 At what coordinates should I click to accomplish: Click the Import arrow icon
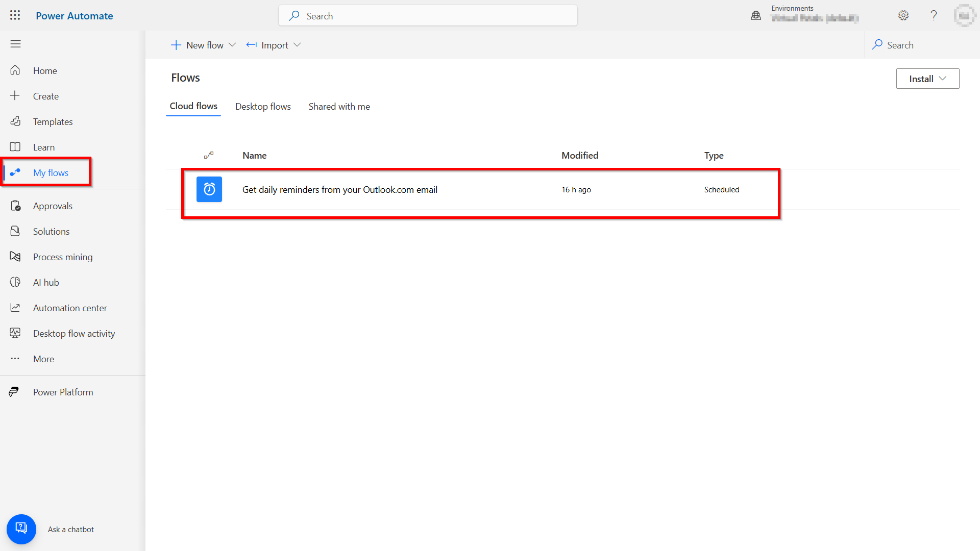coord(251,45)
